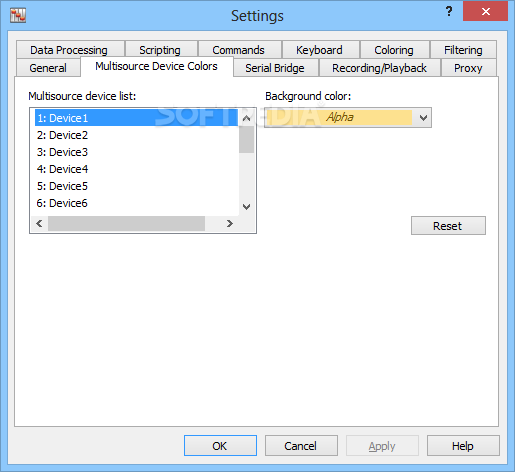Click the Reset button

pyautogui.click(x=448, y=226)
